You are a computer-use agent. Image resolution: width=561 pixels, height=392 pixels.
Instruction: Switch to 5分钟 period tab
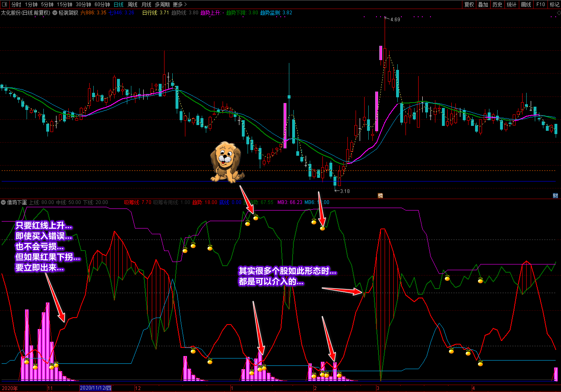[x=47, y=4]
